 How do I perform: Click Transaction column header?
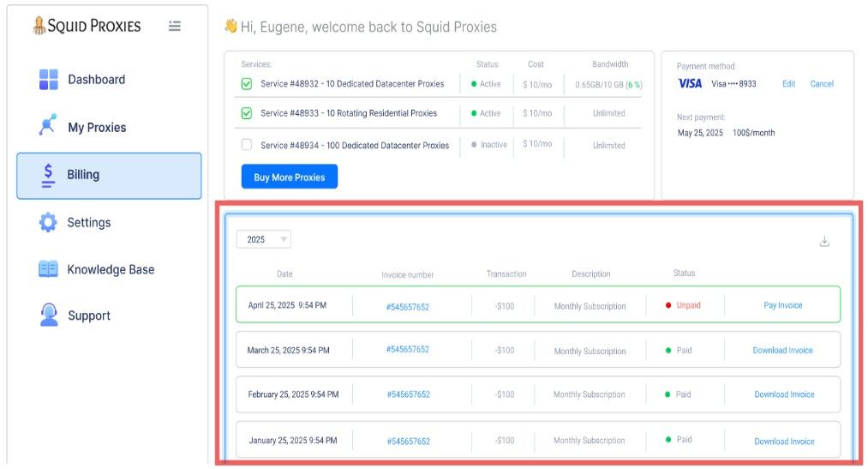click(506, 274)
